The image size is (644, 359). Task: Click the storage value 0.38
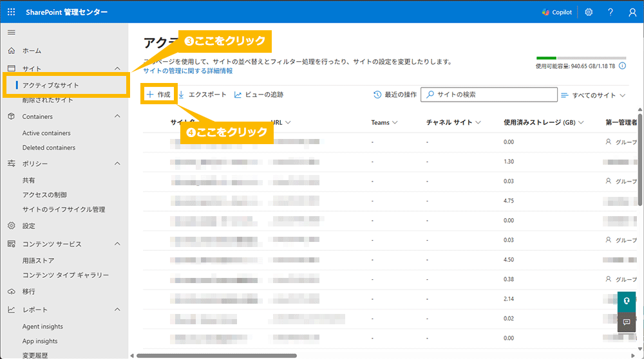tap(509, 279)
